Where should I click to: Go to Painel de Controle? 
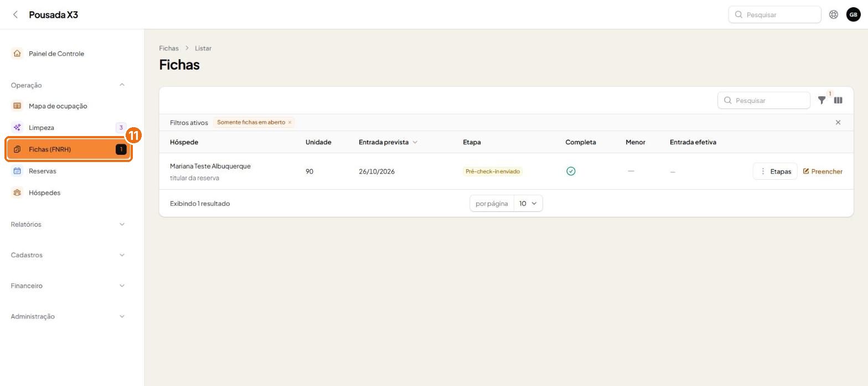[x=69, y=54]
